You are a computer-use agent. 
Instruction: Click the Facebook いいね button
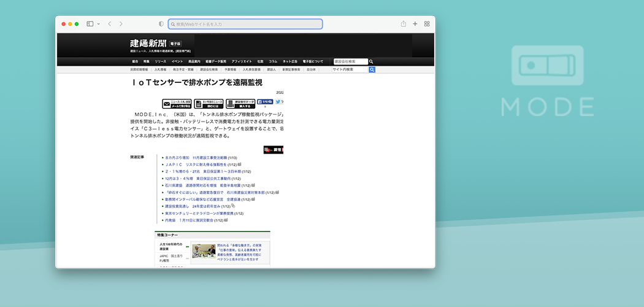265,102
